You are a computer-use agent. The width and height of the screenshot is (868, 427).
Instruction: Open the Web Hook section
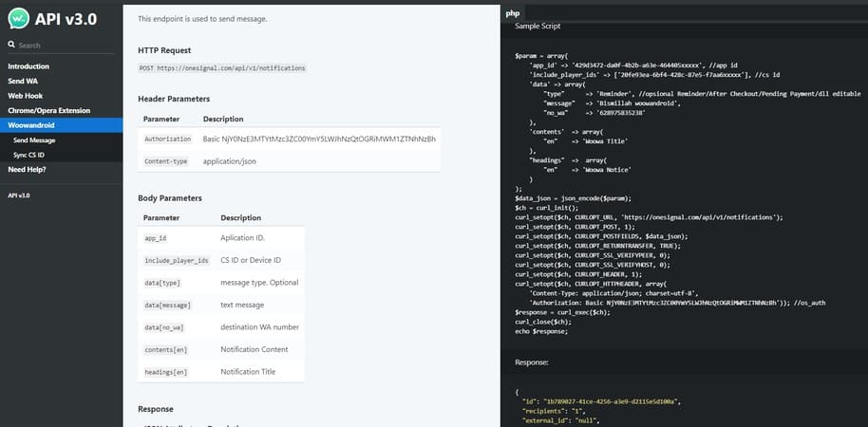pyautogui.click(x=27, y=96)
